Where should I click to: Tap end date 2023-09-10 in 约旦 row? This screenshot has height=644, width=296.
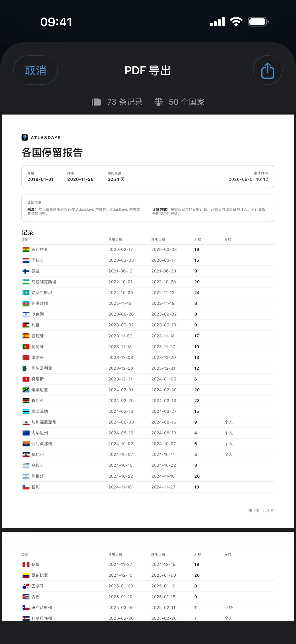coord(164,325)
